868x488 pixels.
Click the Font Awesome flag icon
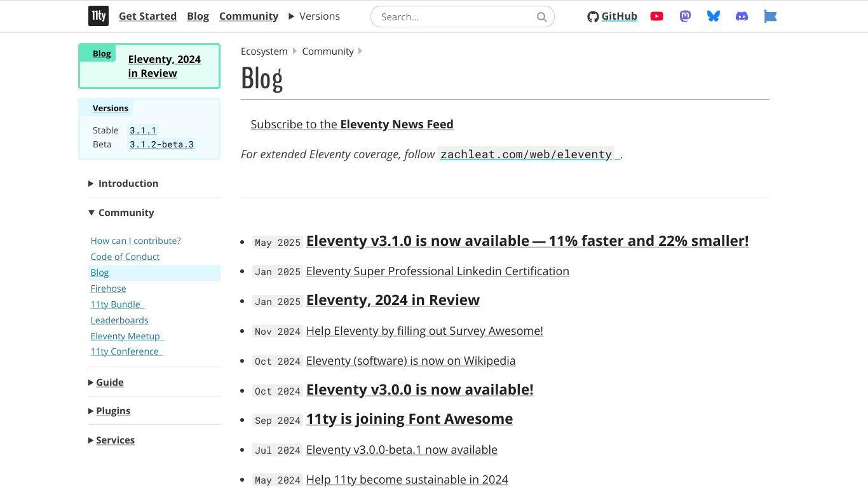pos(770,17)
